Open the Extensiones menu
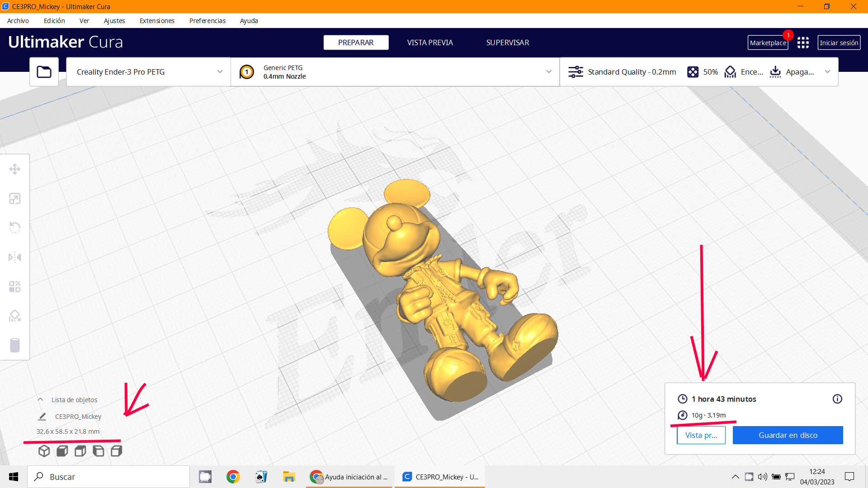Screen dimensions: 868x488 point(157,21)
